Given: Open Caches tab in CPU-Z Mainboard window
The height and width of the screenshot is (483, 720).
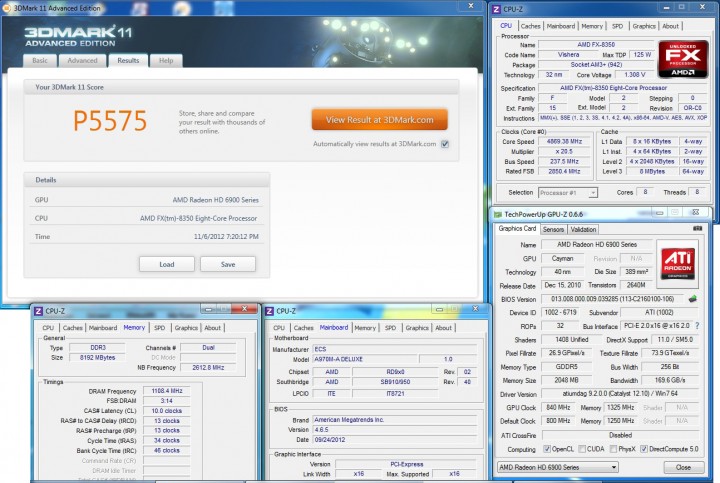Looking at the screenshot, I should click(304, 328).
